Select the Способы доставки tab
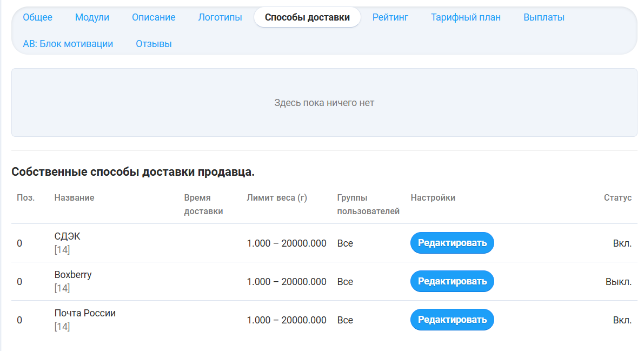 307,17
